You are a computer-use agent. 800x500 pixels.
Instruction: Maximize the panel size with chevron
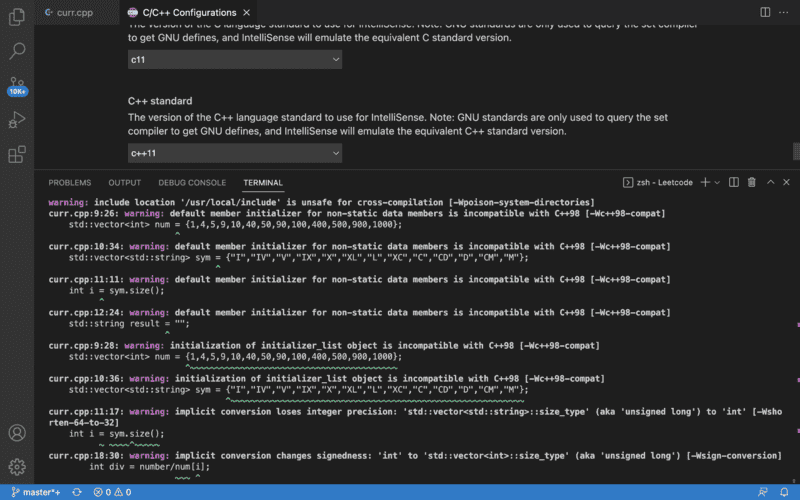pos(769,183)
